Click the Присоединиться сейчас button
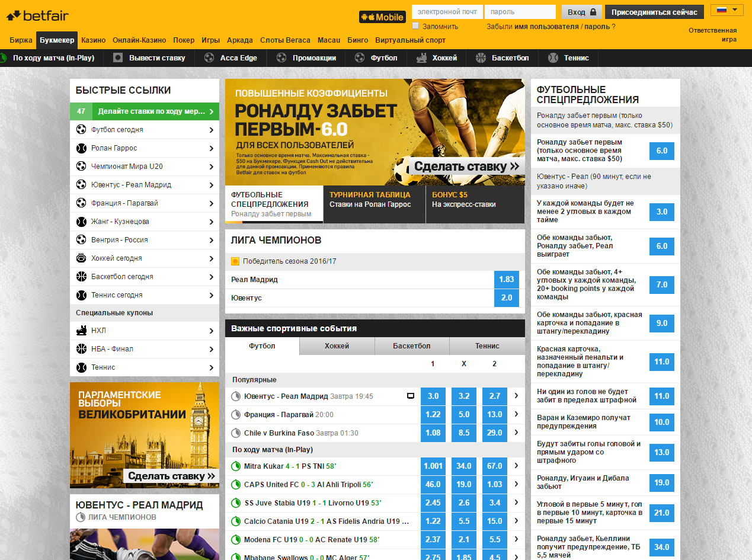The height and width of the screenshot is (560, 752). click(655, 12)
